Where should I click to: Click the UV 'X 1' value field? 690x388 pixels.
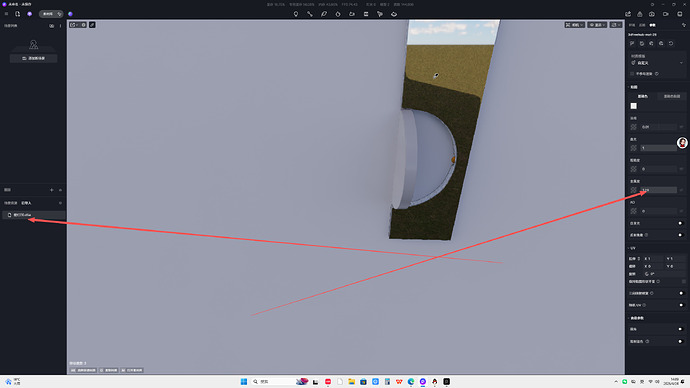[x=653, y=259]
